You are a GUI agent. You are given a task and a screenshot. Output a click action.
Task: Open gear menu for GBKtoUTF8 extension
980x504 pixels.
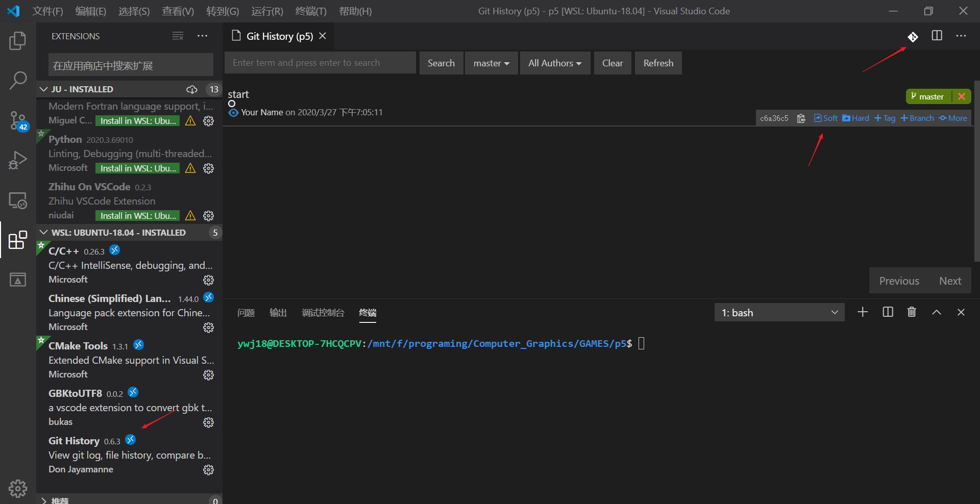click(208, 422)
